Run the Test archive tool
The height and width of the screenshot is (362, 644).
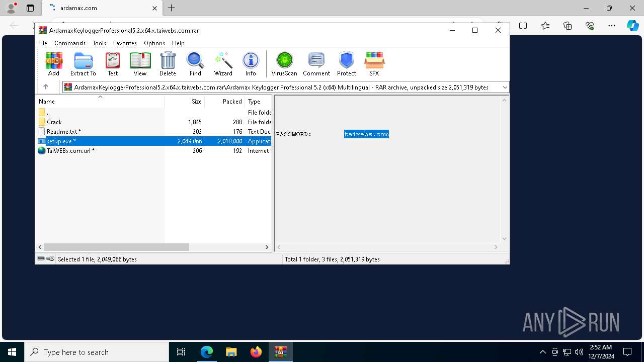pyautogui.click(x=113, y=64)
